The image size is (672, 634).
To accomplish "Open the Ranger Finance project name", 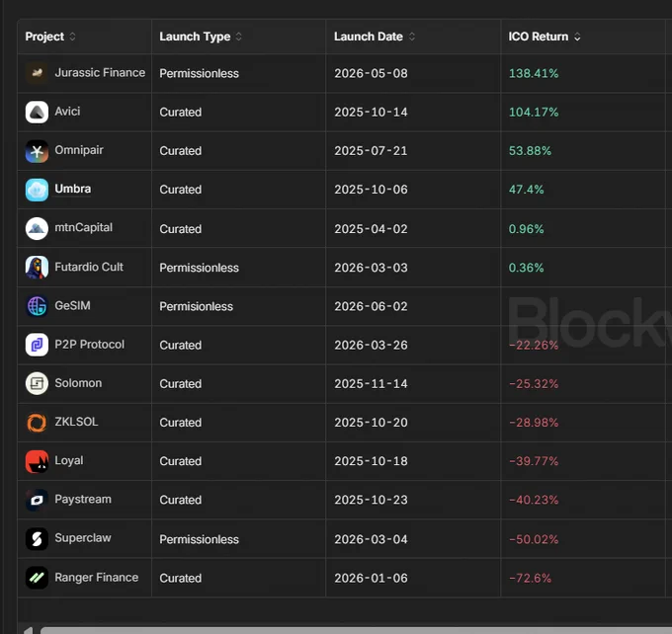I will click(97, 578).
